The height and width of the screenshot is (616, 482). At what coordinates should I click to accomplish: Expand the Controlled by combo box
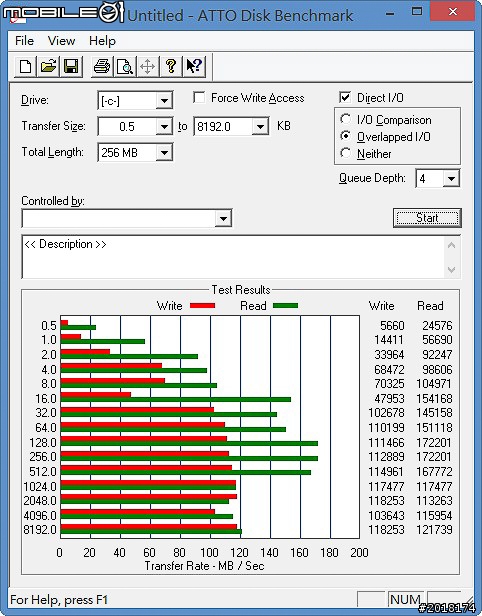223,218
